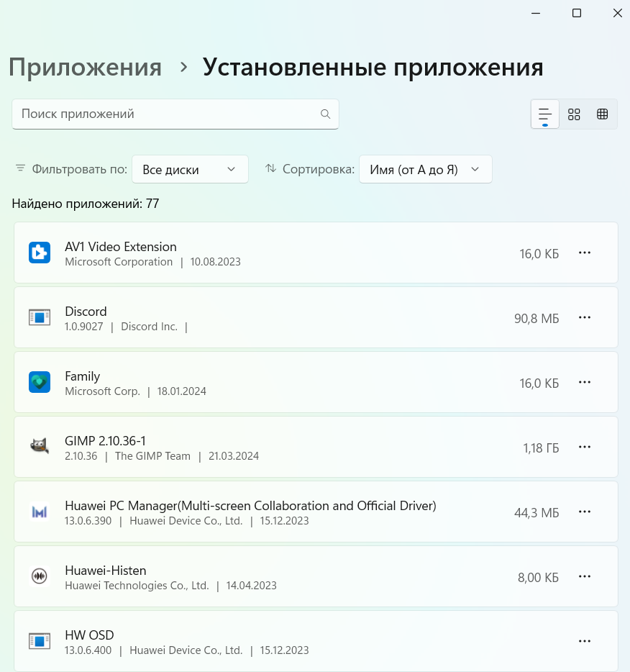Click the 90,8 МБ size value

537,319
